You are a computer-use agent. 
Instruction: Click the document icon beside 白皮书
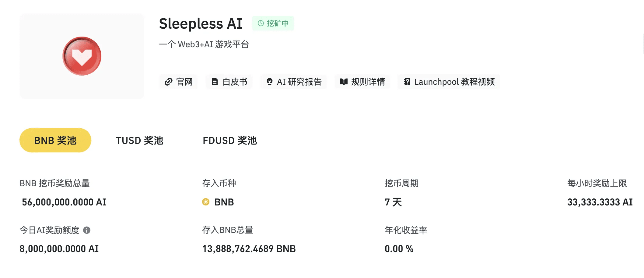pyautogui.click(x=215, y=82)
